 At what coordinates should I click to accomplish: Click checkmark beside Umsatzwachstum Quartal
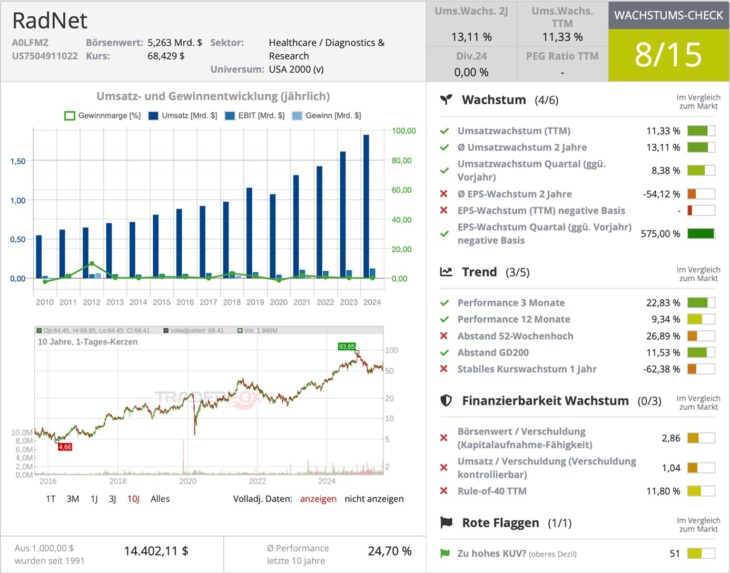[444, 170]
